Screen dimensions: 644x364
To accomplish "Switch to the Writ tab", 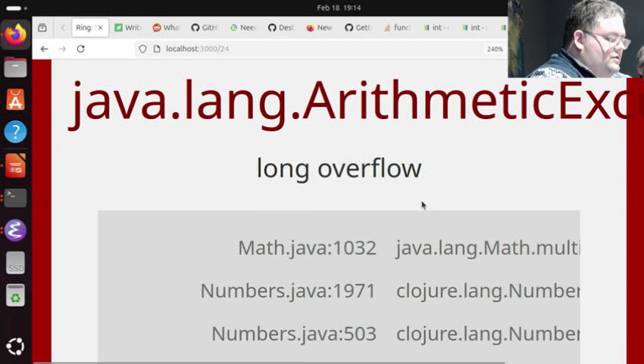I will coord(128,27).
